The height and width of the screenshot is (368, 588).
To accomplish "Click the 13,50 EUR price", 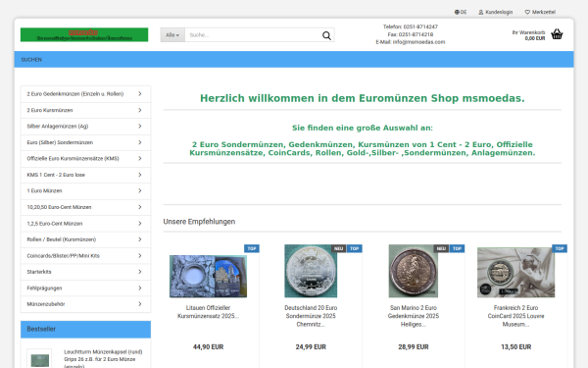I will click(x=516, y=347).
